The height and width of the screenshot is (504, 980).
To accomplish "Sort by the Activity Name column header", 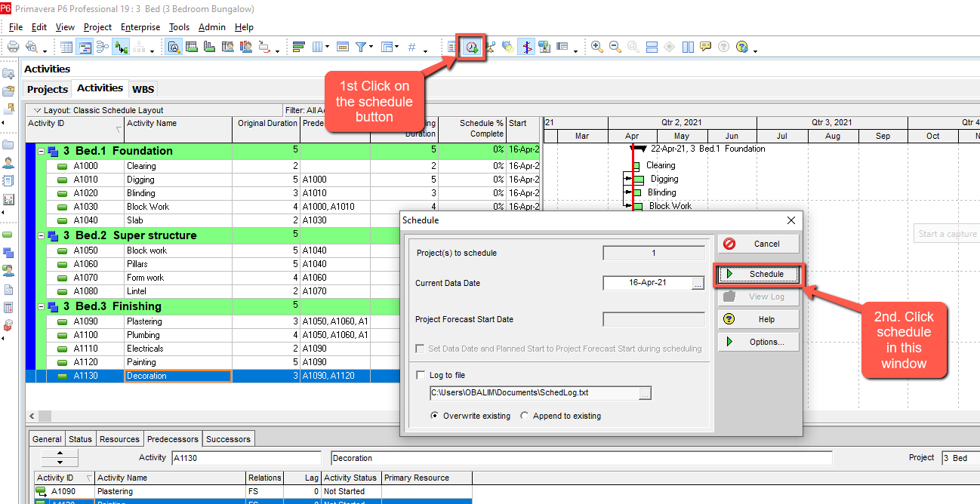I will point(178,129).
